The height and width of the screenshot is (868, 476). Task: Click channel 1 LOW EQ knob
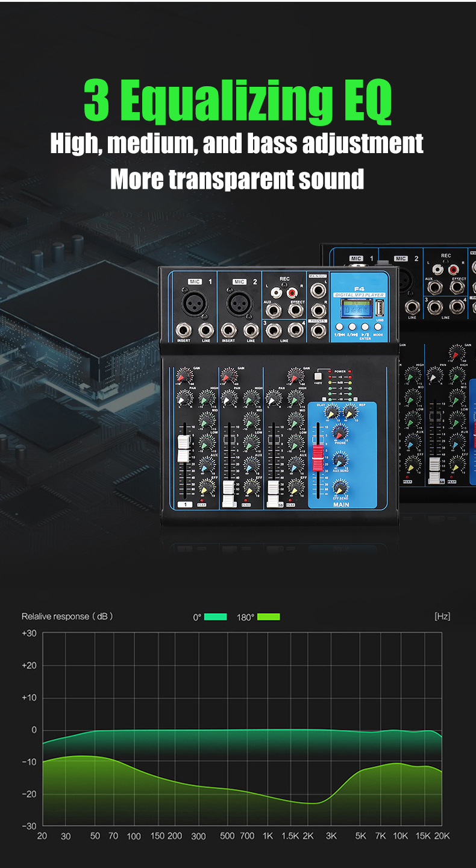(x=206, y=442)
